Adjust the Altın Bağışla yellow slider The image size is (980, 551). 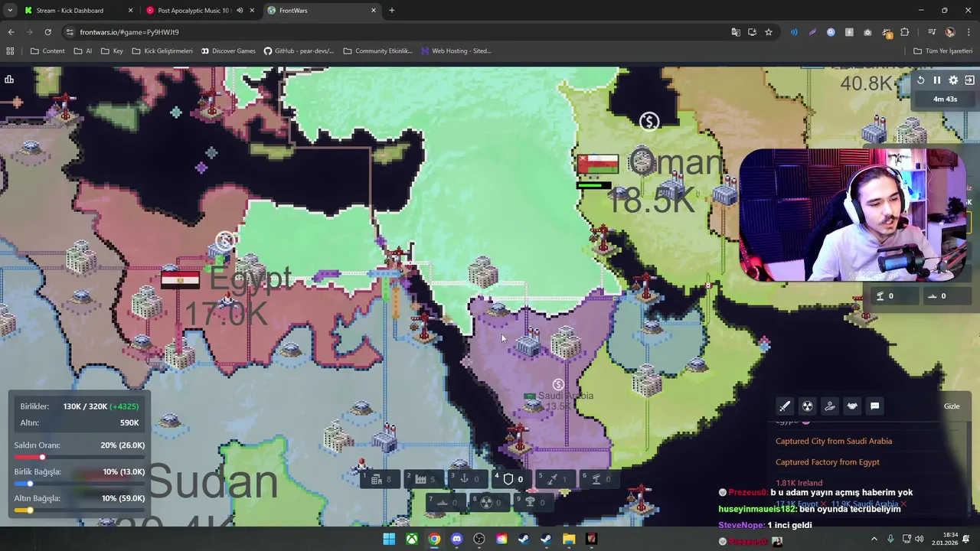coord(80,510)
